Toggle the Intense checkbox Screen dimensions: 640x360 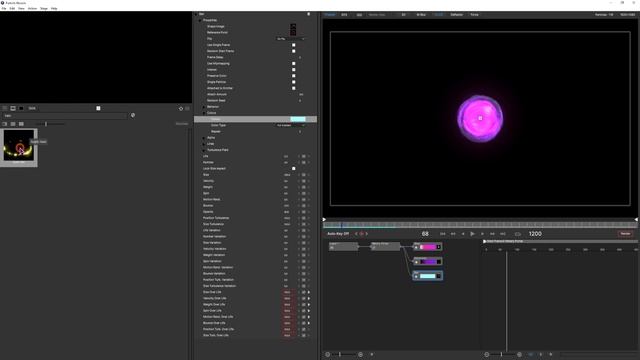pos(293,70)
